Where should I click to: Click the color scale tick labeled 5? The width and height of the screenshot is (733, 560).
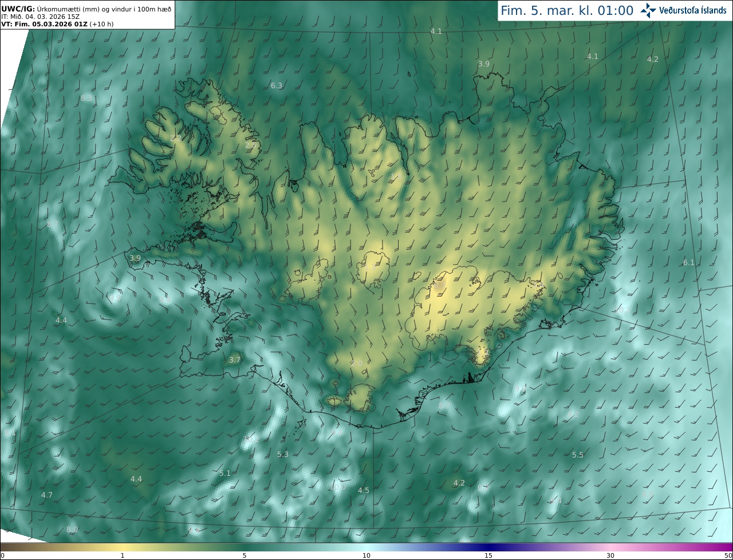pyautogui.click(x=245, y=556)
